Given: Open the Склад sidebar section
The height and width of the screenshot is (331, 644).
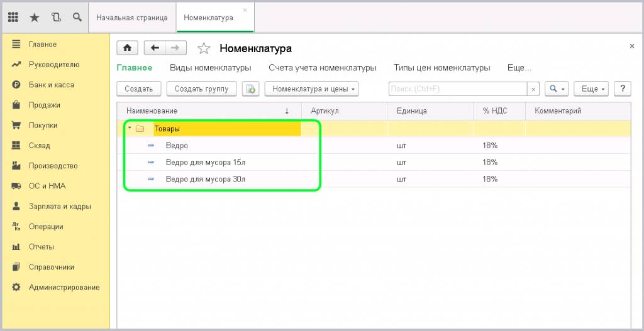Looking at the screenshot, I should click(40, 146).
